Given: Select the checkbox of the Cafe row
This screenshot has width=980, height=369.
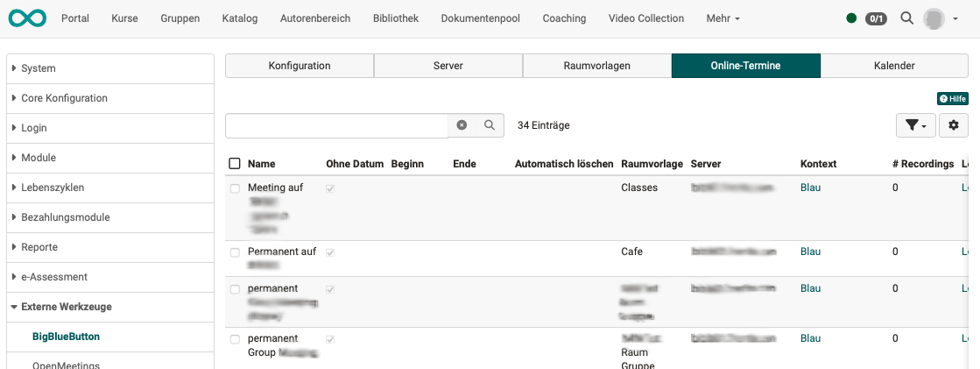Looking at the screenshot, I should tap(235, 252).
